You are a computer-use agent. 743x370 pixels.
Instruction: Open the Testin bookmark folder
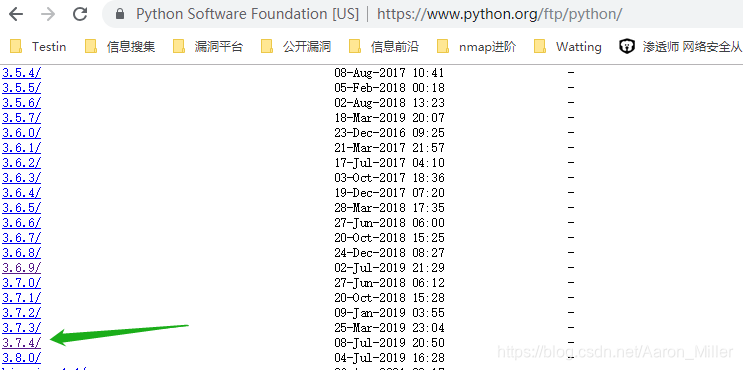click(38, 46)
